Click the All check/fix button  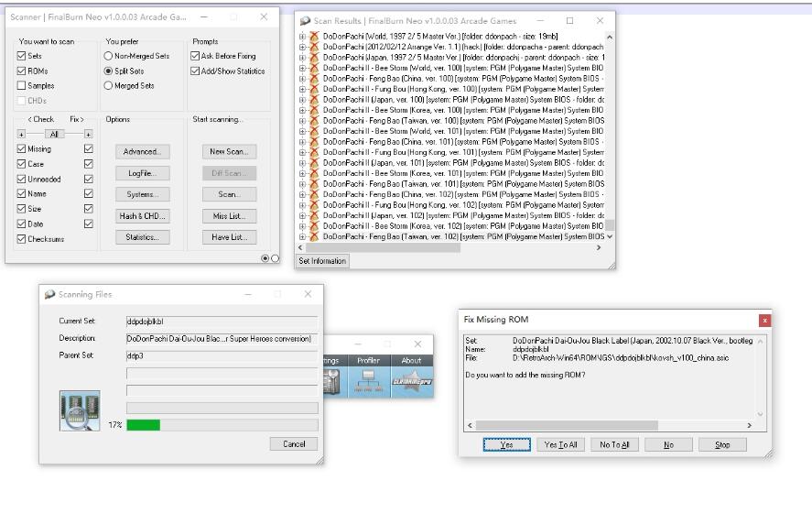54,135
